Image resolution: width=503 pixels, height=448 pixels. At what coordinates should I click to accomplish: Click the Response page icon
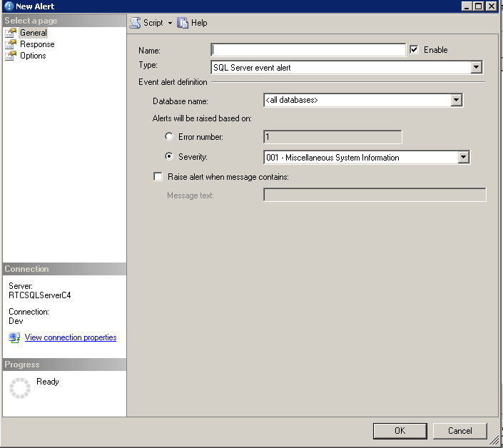(x=11, y=44)
